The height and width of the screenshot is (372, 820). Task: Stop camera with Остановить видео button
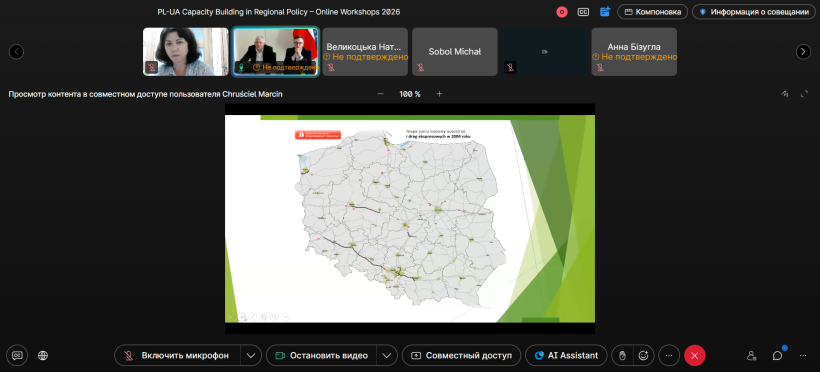coord(321,355)
